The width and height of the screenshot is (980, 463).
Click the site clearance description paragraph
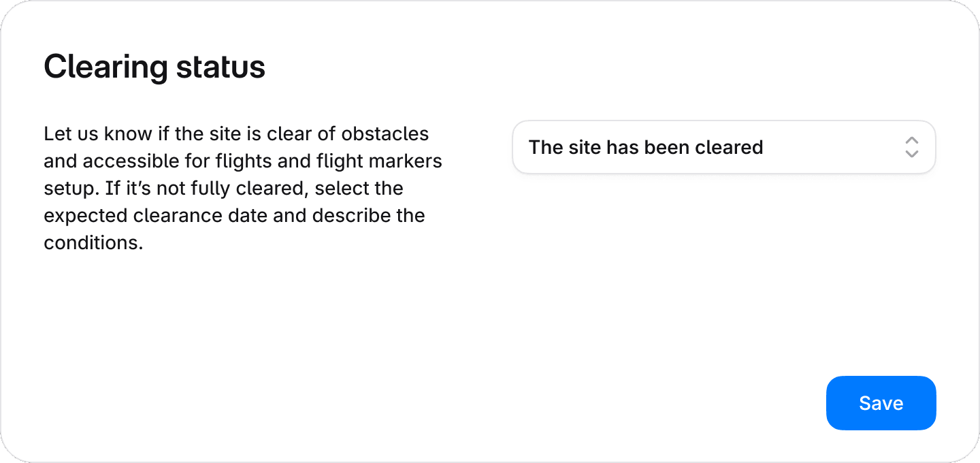243,188
